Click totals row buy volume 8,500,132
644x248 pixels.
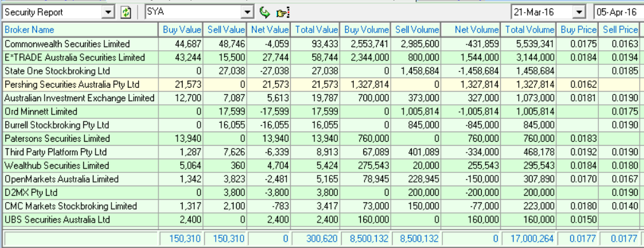[x=369, y=238]
